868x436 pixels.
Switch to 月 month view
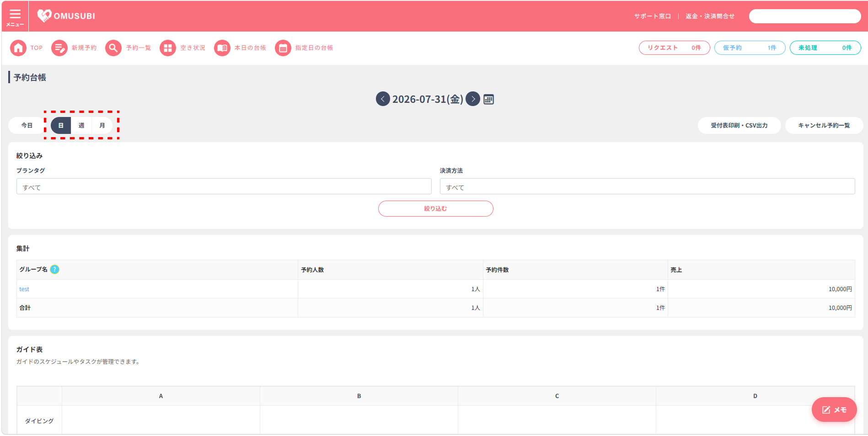102,125
